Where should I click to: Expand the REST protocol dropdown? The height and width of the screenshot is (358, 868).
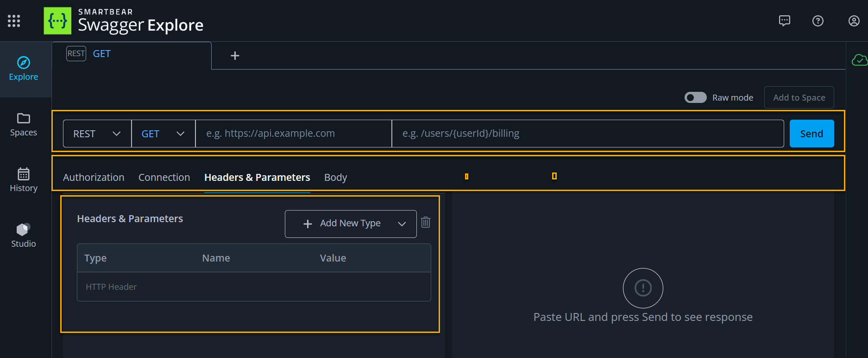tap(97, 134)
